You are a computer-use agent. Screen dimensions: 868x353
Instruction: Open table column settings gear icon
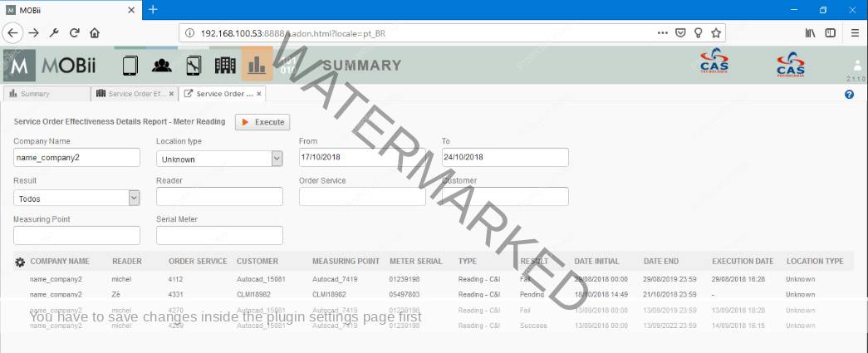[x=20, y=262]
